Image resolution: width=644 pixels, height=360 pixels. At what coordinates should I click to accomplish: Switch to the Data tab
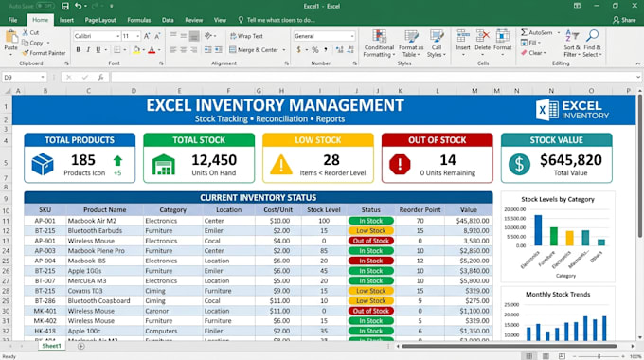(168, 20)
